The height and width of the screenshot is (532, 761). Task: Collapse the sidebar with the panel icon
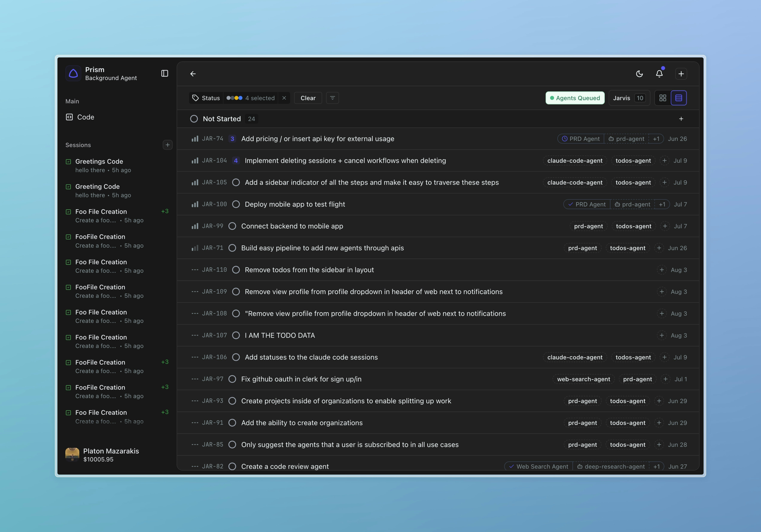click(165, 73)
